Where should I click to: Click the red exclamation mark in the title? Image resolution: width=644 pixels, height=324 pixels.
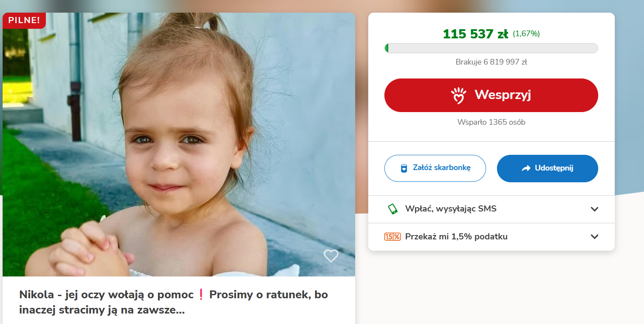click(x=201, y=295)
